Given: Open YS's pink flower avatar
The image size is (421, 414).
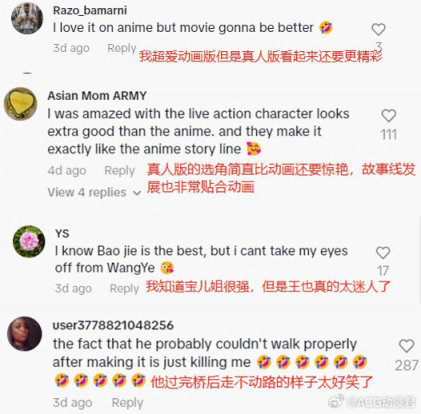Looking at the screenshot, I should click(x=29, y=241).
